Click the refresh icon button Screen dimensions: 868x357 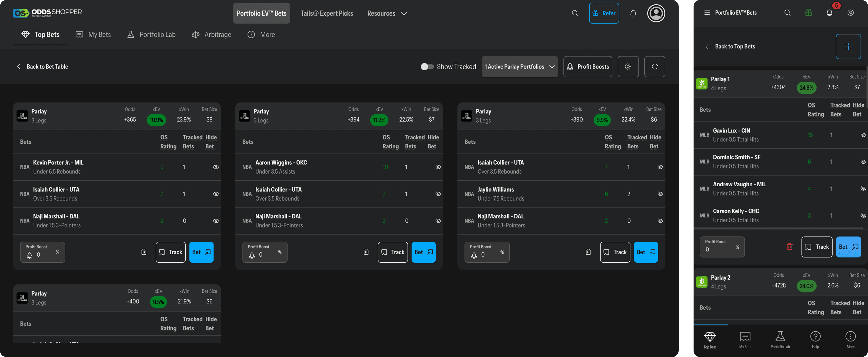tap(654, 66)
